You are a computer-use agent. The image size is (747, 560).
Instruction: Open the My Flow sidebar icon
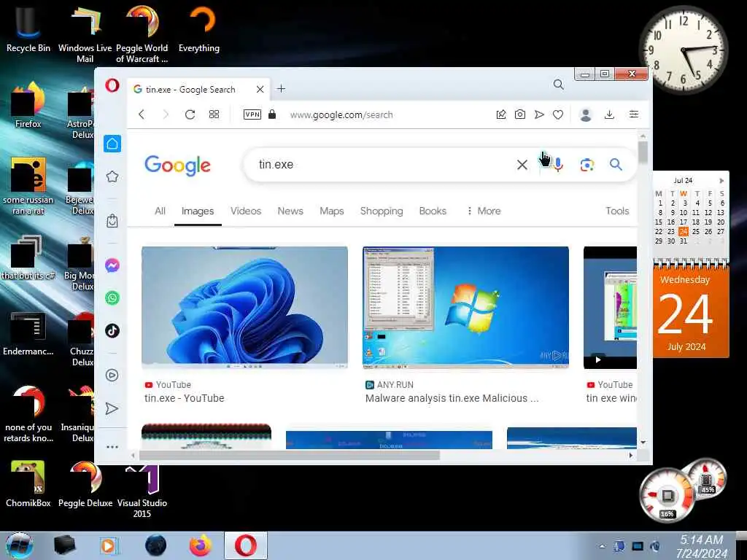click(112, 408)
